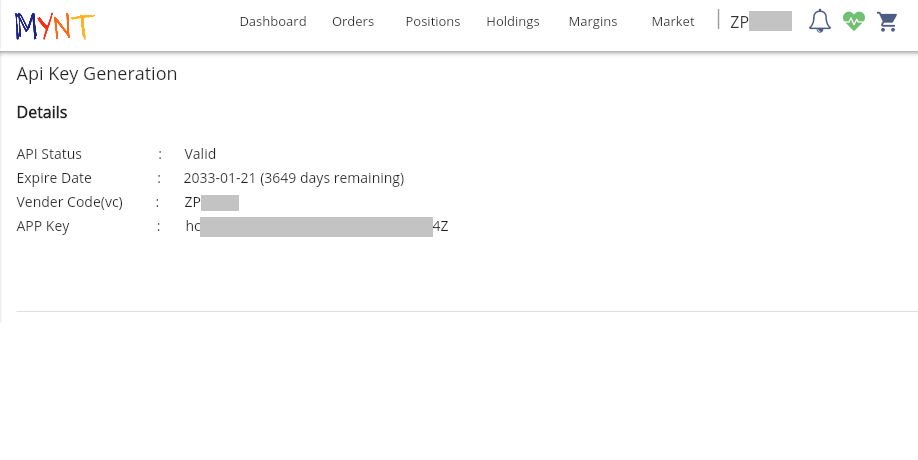Go to the Dashboard menu
Screen dimensions: 918x460
pos(273,21)
